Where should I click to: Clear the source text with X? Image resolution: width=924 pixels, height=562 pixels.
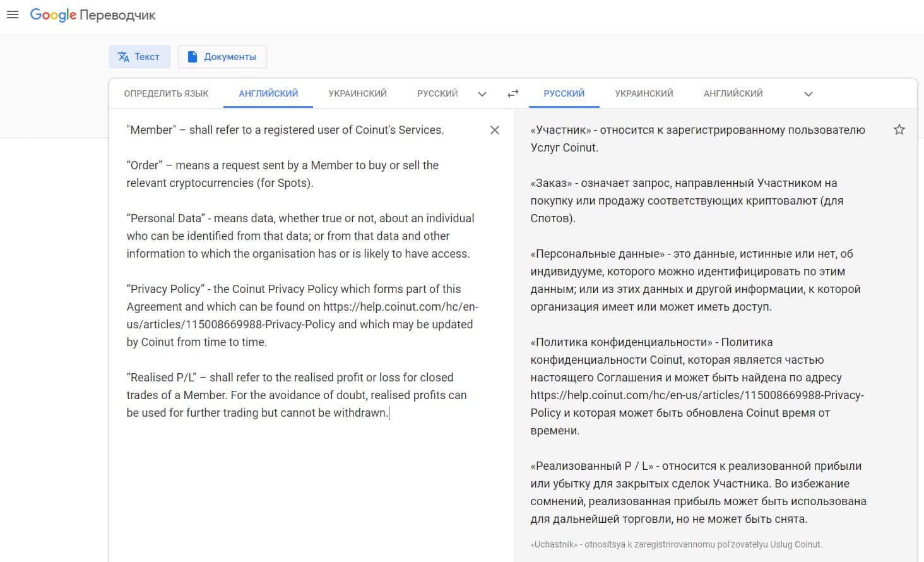click(x=495, y=130)
